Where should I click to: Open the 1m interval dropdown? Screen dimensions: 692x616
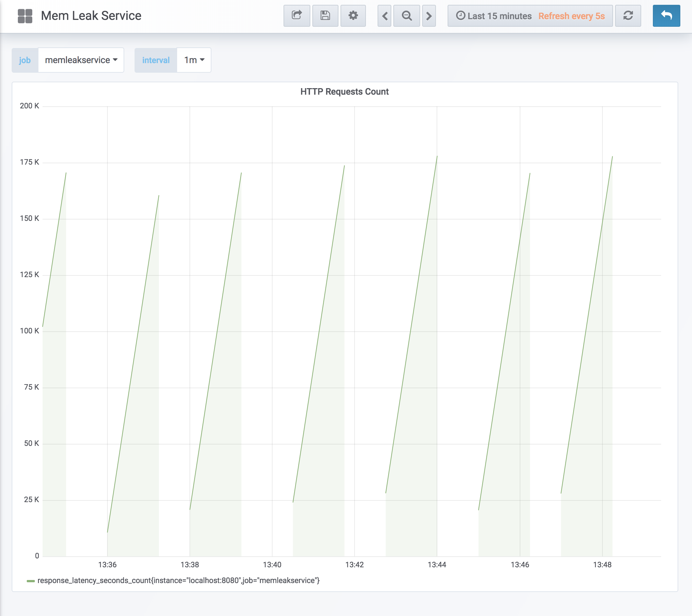pos(194,60)
